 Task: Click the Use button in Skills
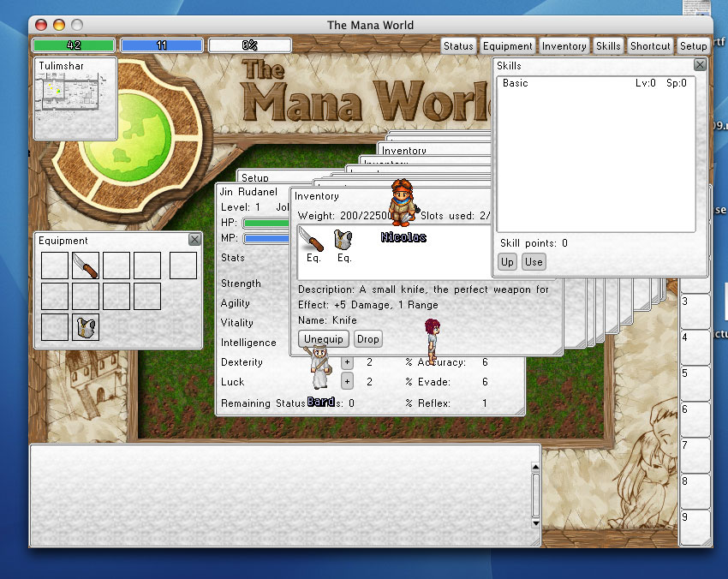coord(534,262)
